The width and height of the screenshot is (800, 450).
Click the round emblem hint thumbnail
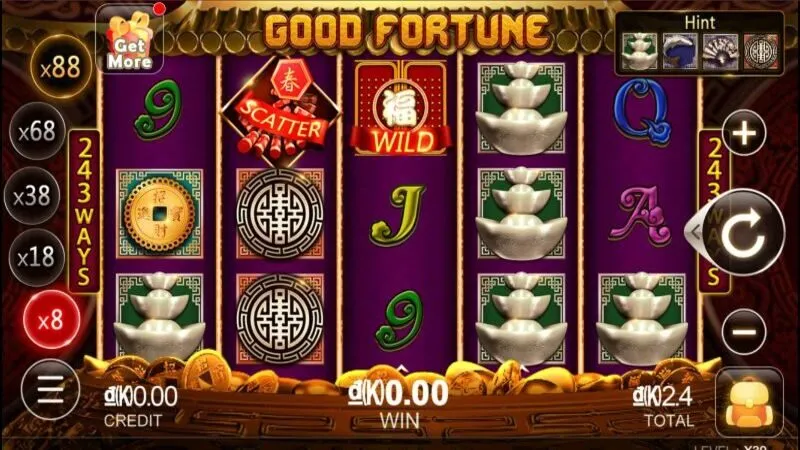click(760, 51)
